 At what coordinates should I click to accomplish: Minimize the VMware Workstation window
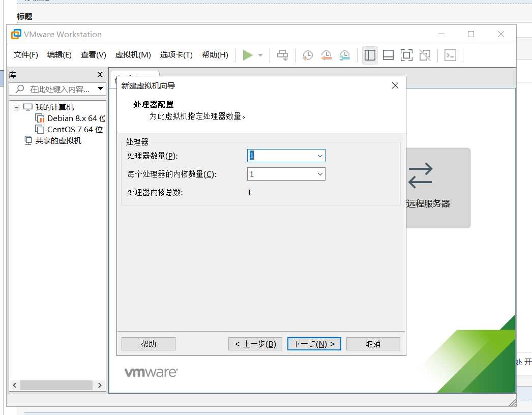[441, 34]
